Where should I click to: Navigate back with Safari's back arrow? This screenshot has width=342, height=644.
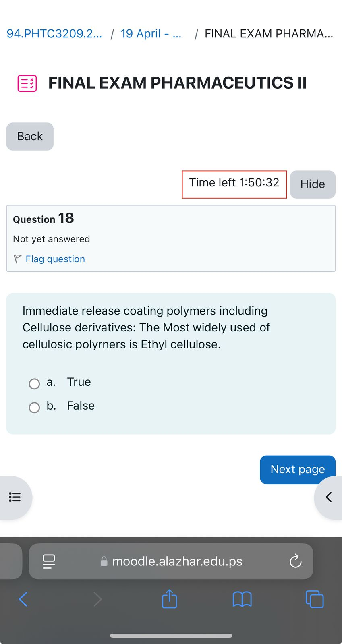23,599
